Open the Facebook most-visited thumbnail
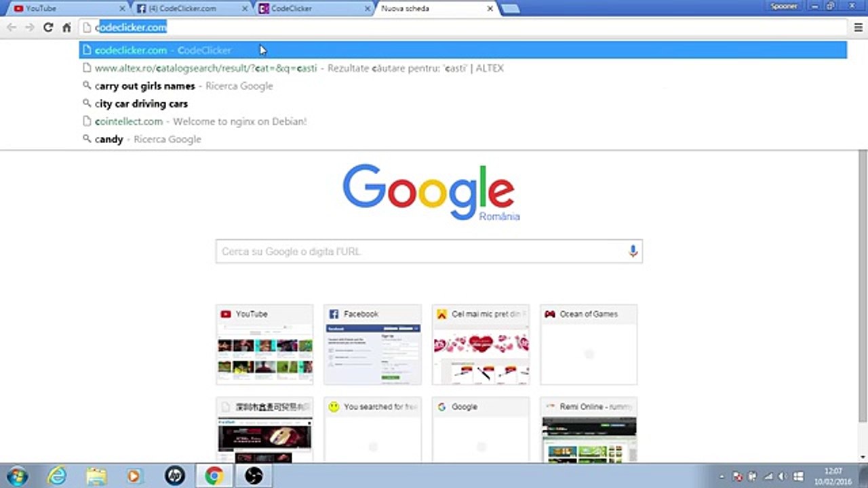868x488 pixels. tap(372, 345)
